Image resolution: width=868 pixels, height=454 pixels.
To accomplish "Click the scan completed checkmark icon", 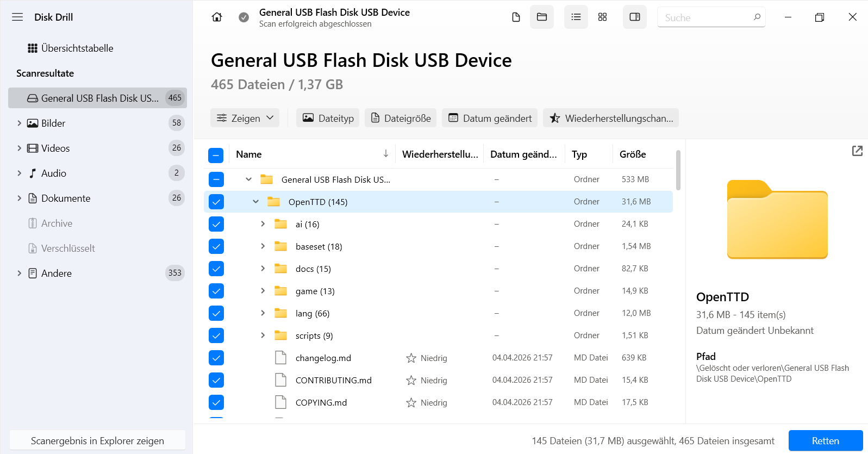I will 244,17.
